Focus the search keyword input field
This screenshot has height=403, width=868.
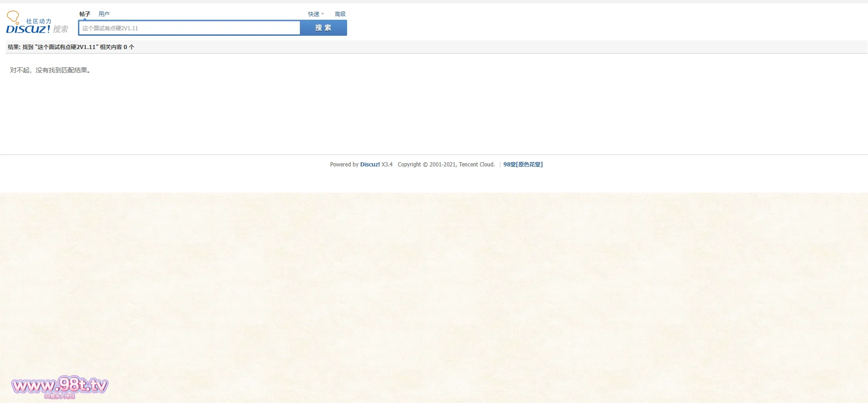pyautogui.click(x=189, y=28)
